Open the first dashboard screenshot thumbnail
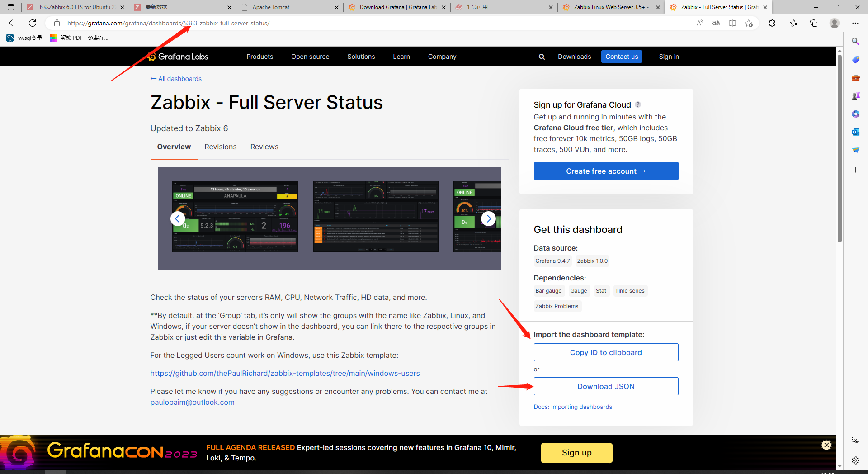Image resolution: width=868 pixels, height=474 pixels. point(235,217)
